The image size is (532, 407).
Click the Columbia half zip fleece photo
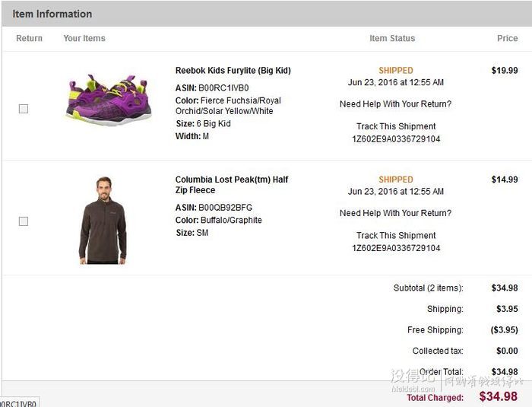pyautogui.click(x=103, y=221)
